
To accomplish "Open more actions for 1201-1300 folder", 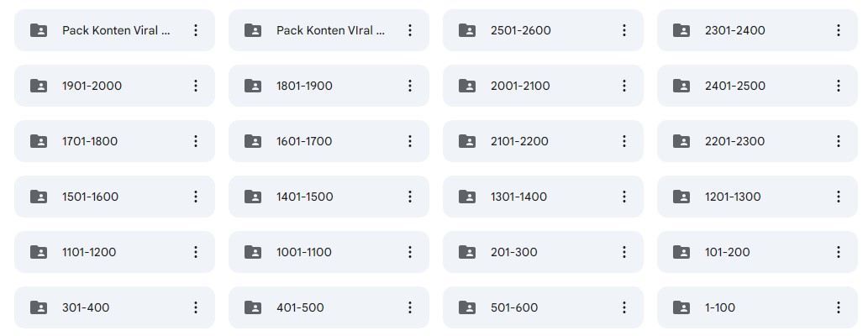I will point(838,197).
